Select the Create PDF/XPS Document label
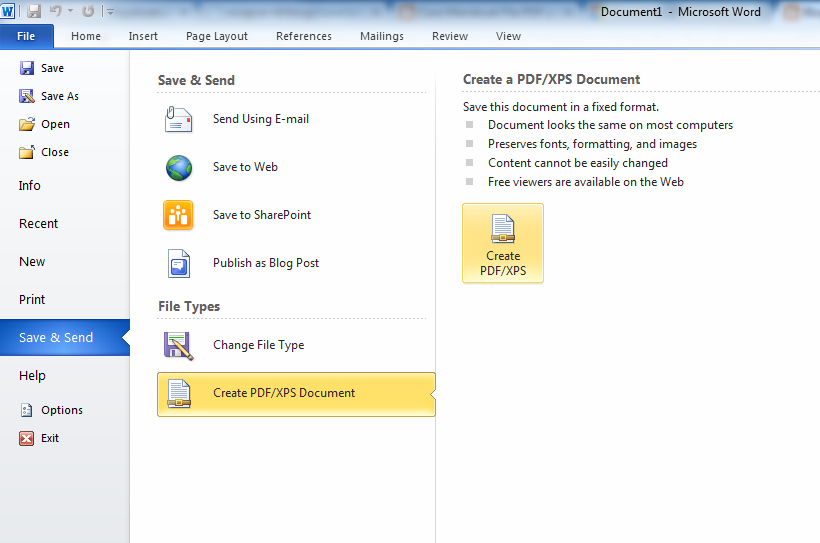This screenshot has width=820, height=543. click(284, 393)
